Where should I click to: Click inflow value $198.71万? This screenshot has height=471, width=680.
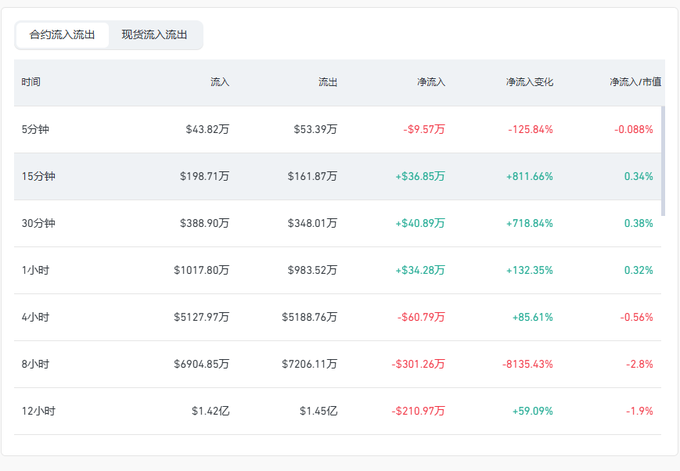tap(204, 176)
